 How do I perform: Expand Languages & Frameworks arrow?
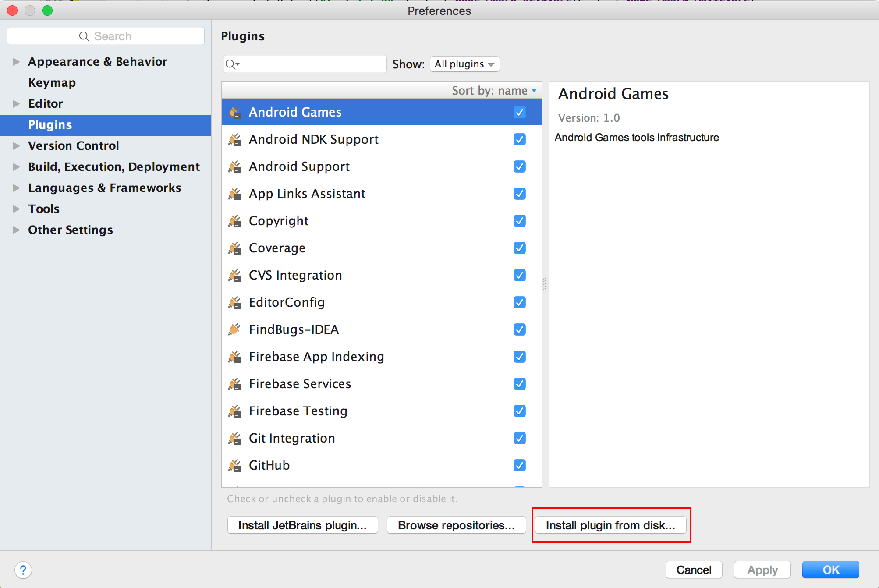pyautogui.click(x=16, y=188)
